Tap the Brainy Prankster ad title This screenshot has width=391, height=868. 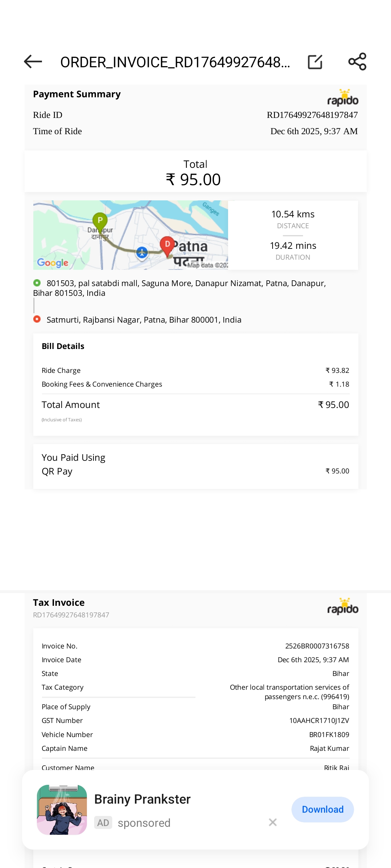pos(142,799)
